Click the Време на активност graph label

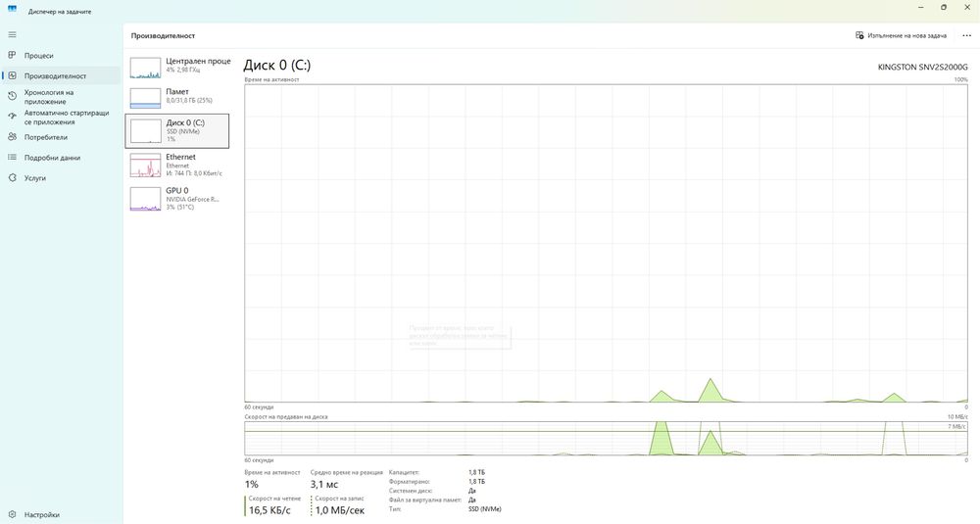pyautogui.click(x=271, y=80)
